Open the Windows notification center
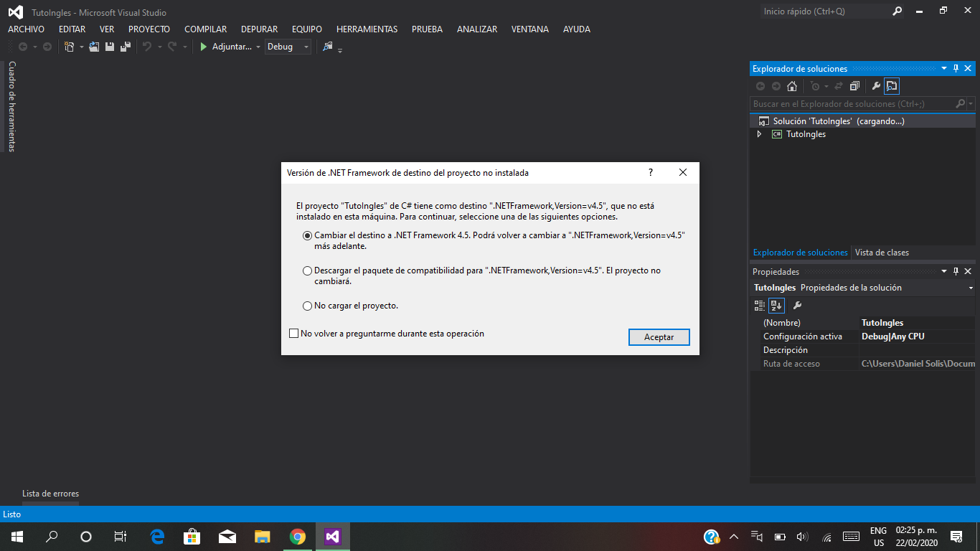The width and height of the screenshot is (980, 551). 956,537
